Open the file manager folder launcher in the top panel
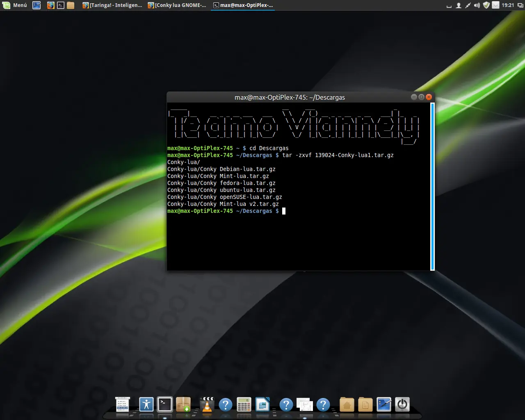Screen dimensions: 525x420 (71, 5)
